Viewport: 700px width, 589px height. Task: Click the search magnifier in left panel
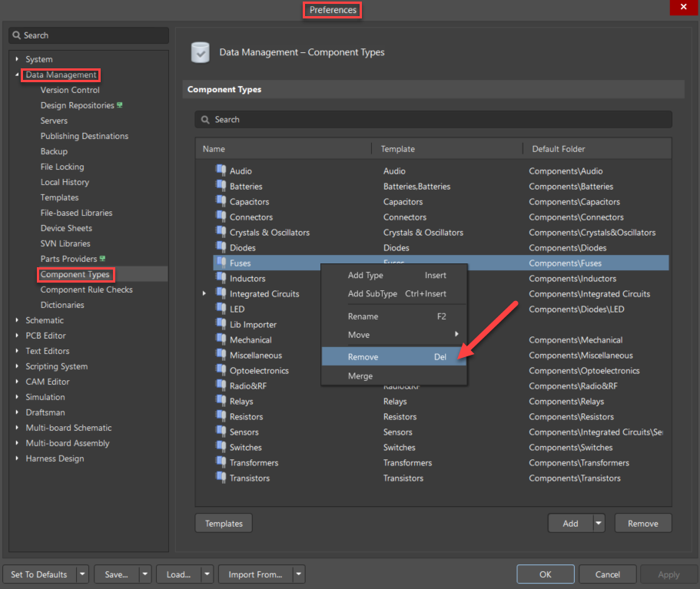point(16,35)
